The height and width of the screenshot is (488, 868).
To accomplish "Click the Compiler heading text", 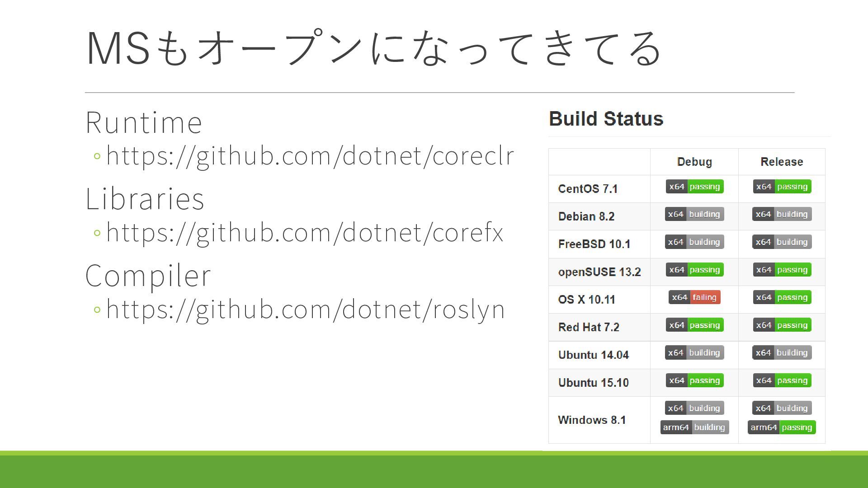I will coord(148,277).
